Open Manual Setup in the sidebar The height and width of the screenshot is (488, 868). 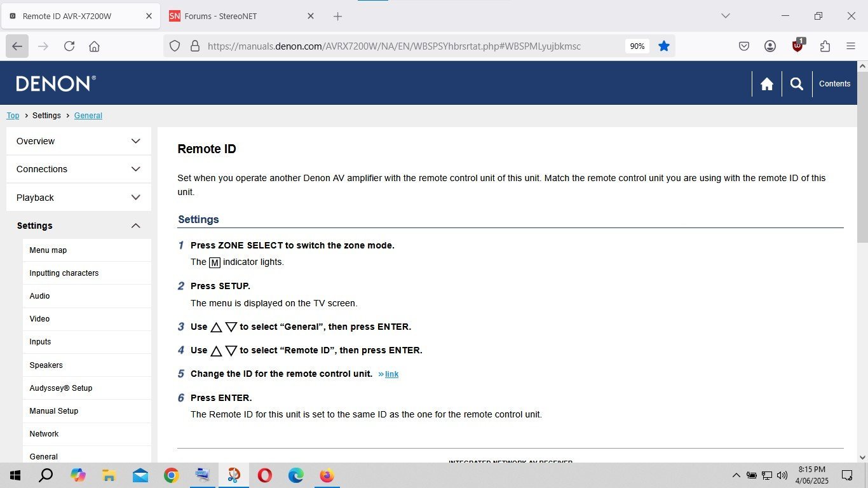[x=87, y=411]
